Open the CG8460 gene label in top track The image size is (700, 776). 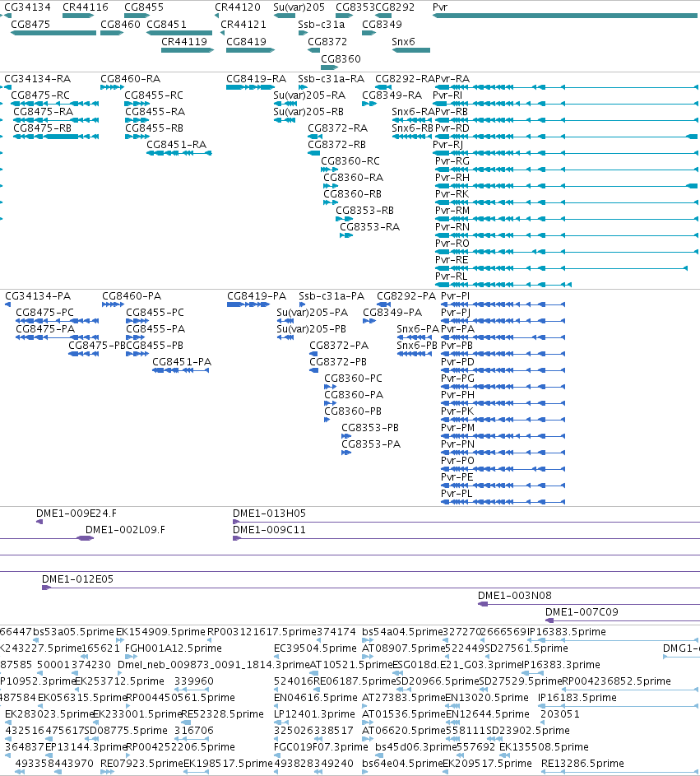(120, 24)
